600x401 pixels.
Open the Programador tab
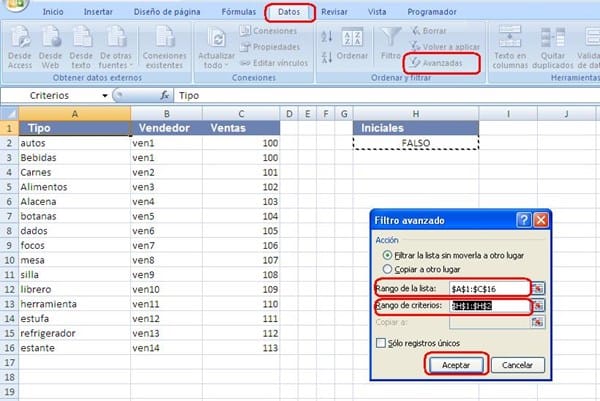click(432, 12)
